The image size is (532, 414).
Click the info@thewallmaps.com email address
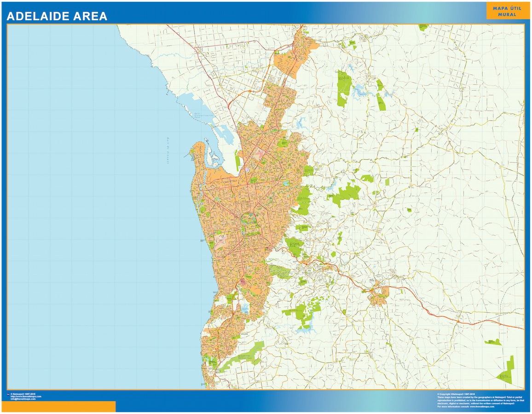(x=23, y=399)
